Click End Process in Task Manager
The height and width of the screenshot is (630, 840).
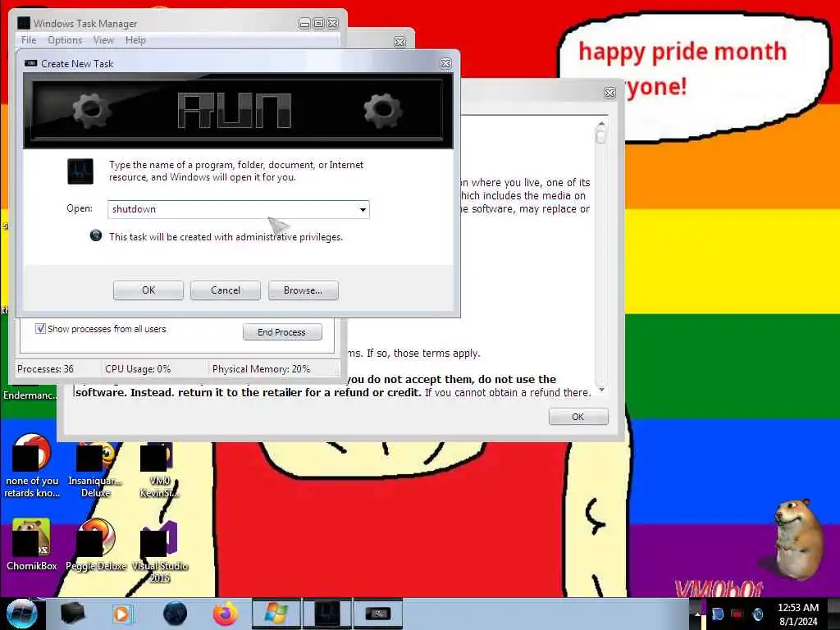[x=282, y=332]
